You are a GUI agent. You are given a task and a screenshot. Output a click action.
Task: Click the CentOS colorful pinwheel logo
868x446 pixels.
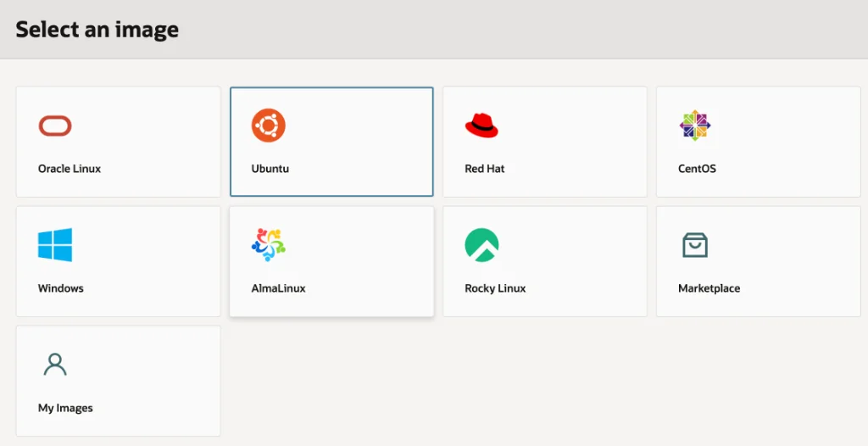tap(695, 125)
